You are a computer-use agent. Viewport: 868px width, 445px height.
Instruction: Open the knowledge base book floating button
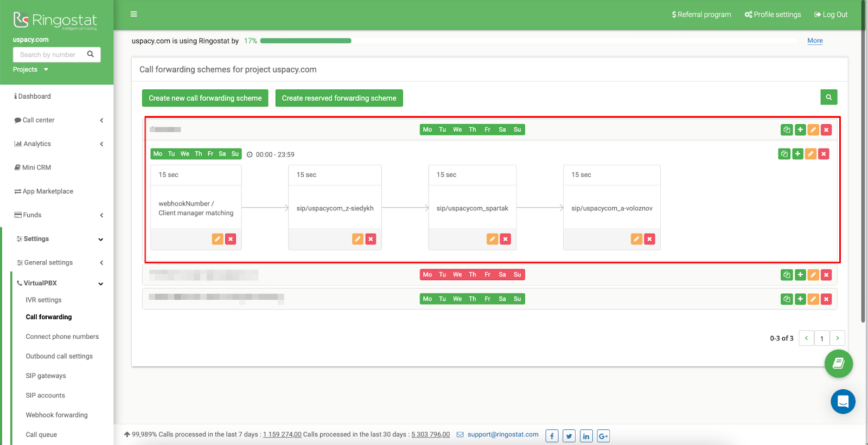point(839,364)
